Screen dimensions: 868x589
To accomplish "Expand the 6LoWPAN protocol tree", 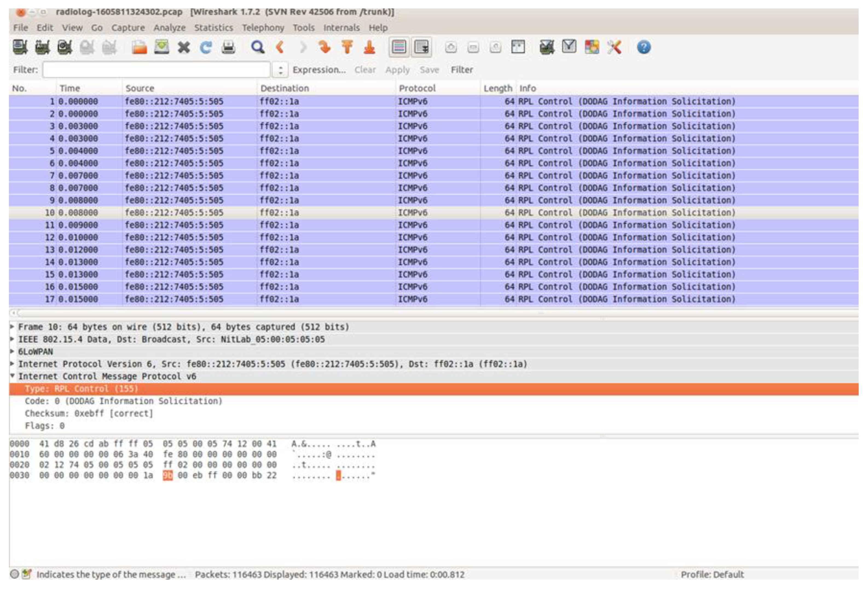I will 12,351.
